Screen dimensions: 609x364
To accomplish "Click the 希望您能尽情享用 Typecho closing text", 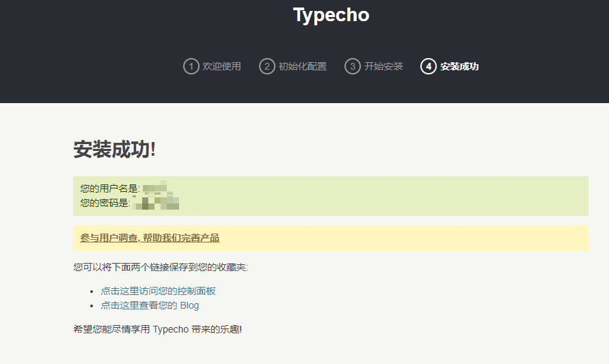I will point(157,329).
